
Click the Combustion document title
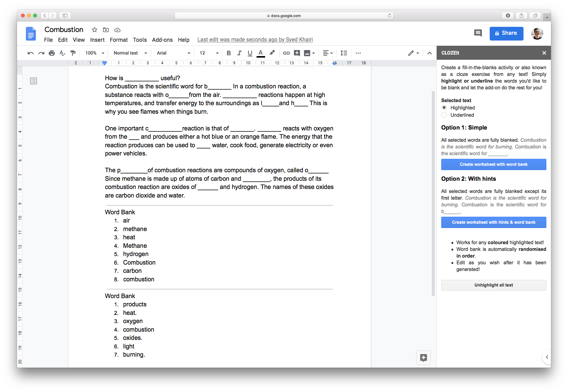tap(64, 30)
